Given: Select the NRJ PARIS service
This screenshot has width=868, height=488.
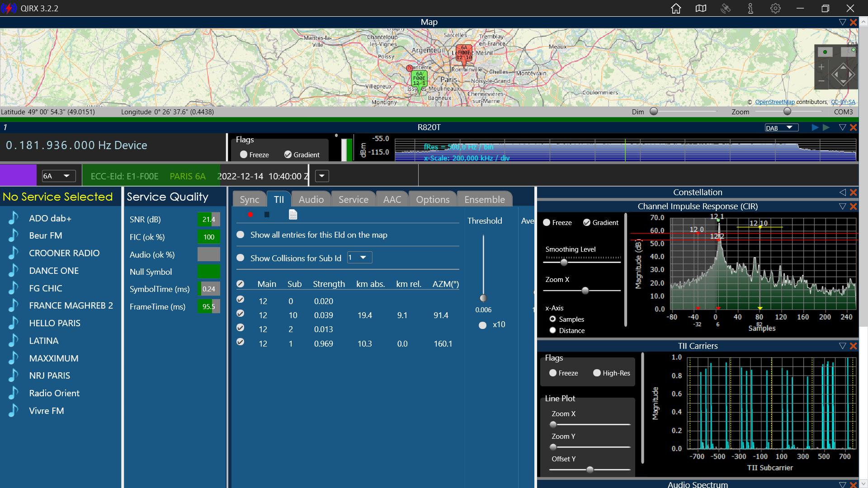Looking at the screenshot, I should pyautogui.click(x=50, y=375).
